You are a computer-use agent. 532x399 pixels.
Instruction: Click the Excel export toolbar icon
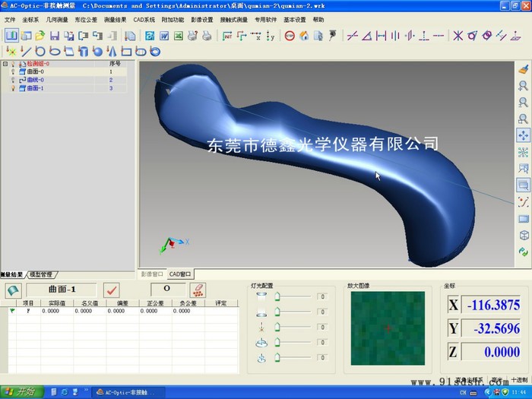point(179,36)
